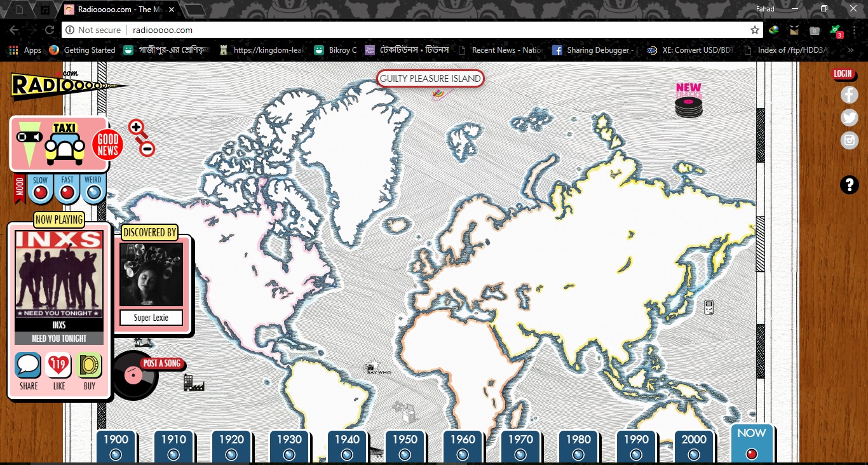This screenshot has height=465, width=868.
Task: Click the factory building island icon
Action: coord(193,382)
